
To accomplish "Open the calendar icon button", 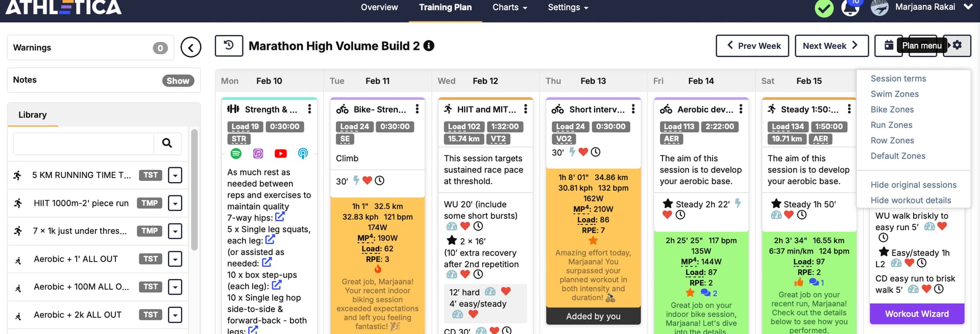I will click(x=889, y=45).
